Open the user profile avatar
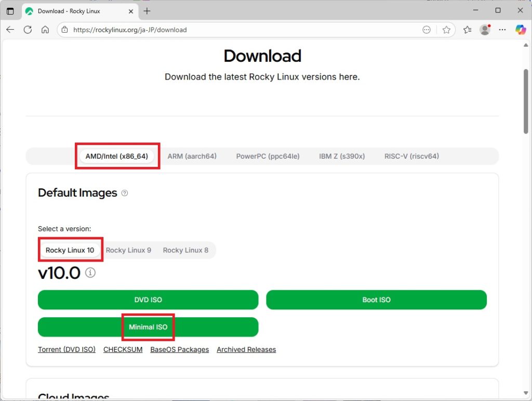 point(485,30)
